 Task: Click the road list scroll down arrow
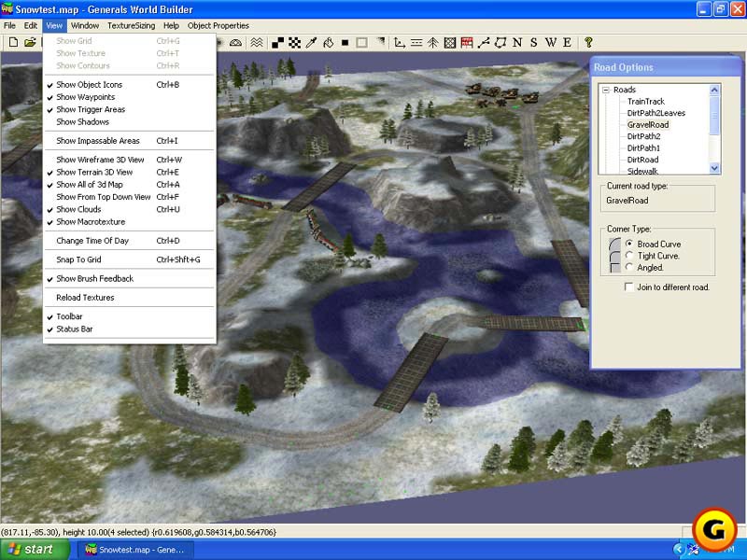[714, 168]
